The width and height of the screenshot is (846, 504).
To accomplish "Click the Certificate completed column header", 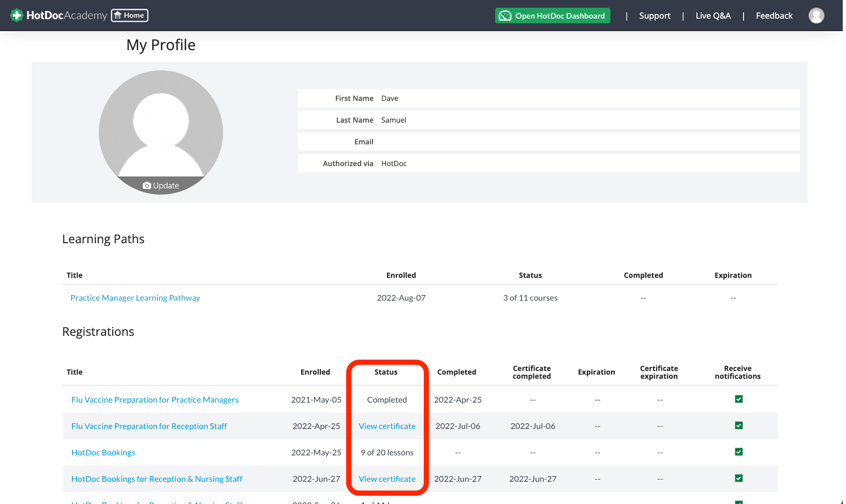I will [x=532, y=372].
